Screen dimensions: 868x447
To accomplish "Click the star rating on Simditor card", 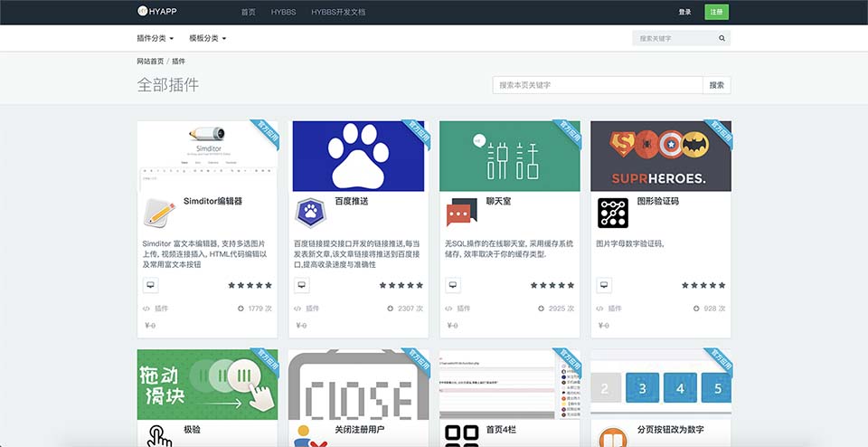I will point(250,285).
